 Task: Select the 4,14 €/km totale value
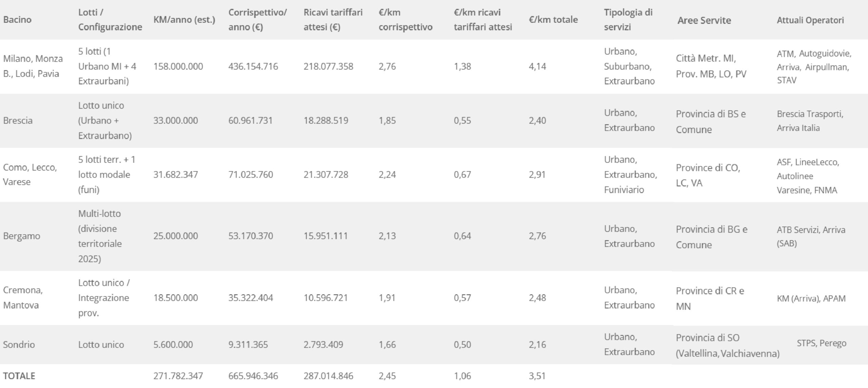click(x=537, y=66)
